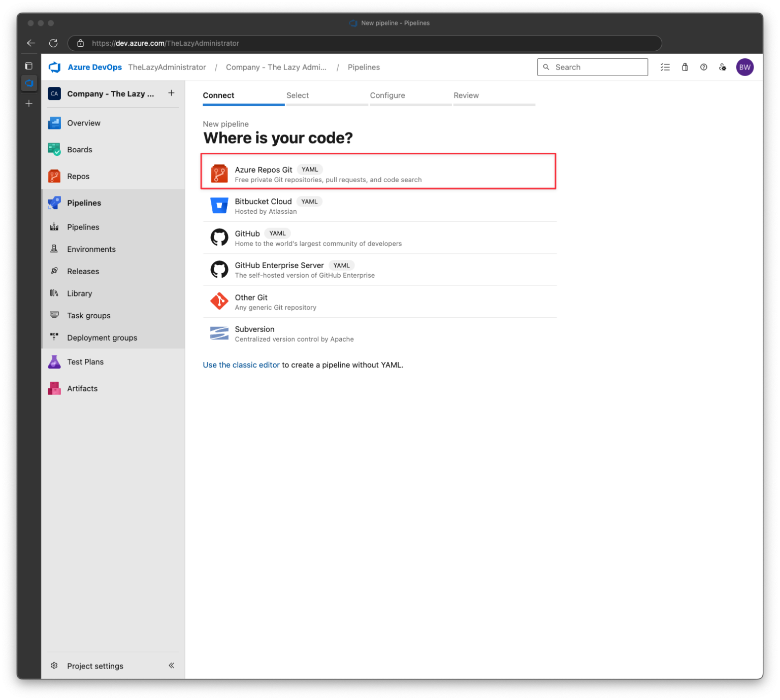Choose Bitbucket Cloud as code source

[379, 206]
